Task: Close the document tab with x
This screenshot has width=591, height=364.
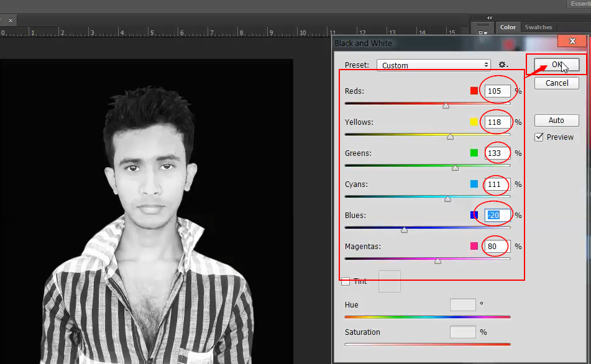Action: point(11,20)
